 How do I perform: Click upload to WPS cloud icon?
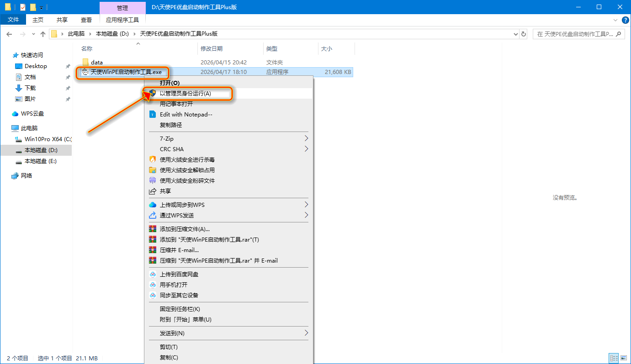tap(153, 205)
